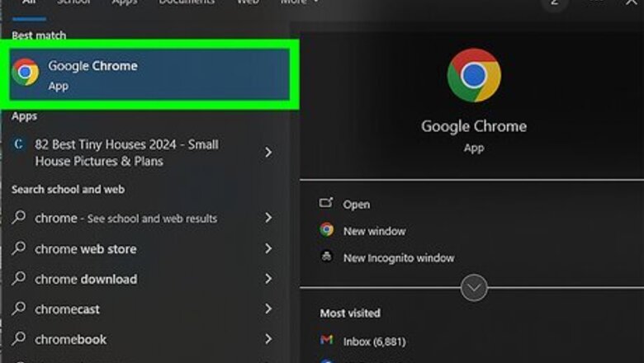This screenshot has width=644, height=363.
Task: Click the incognito icon
Action: click(x=327, y=257)
